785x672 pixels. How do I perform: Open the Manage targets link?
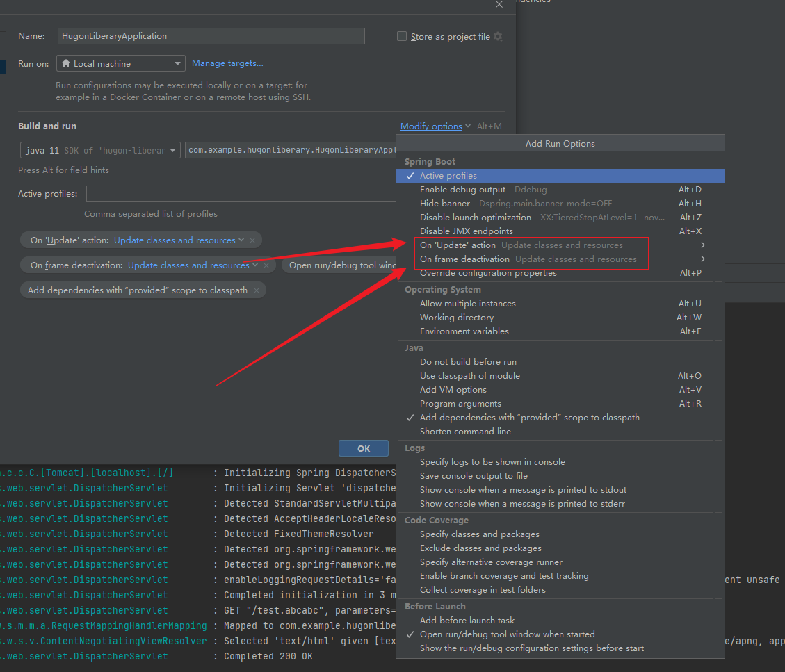(x=227, y=63)
